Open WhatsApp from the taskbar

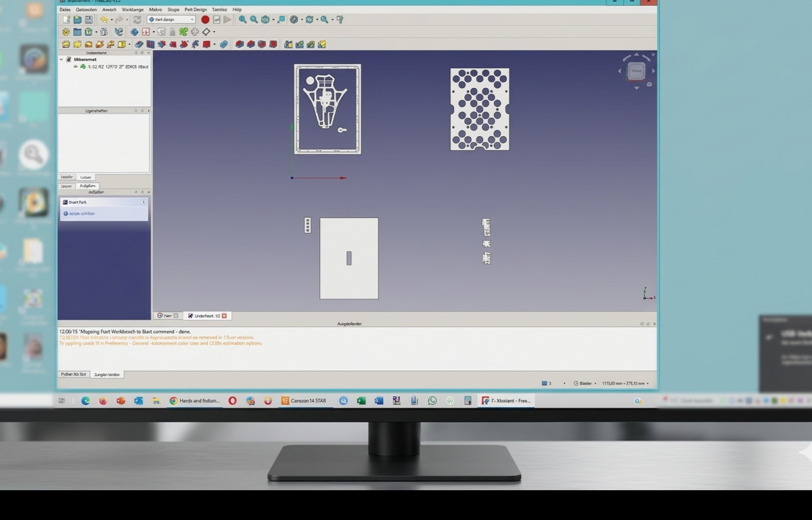tap(432, 401)
